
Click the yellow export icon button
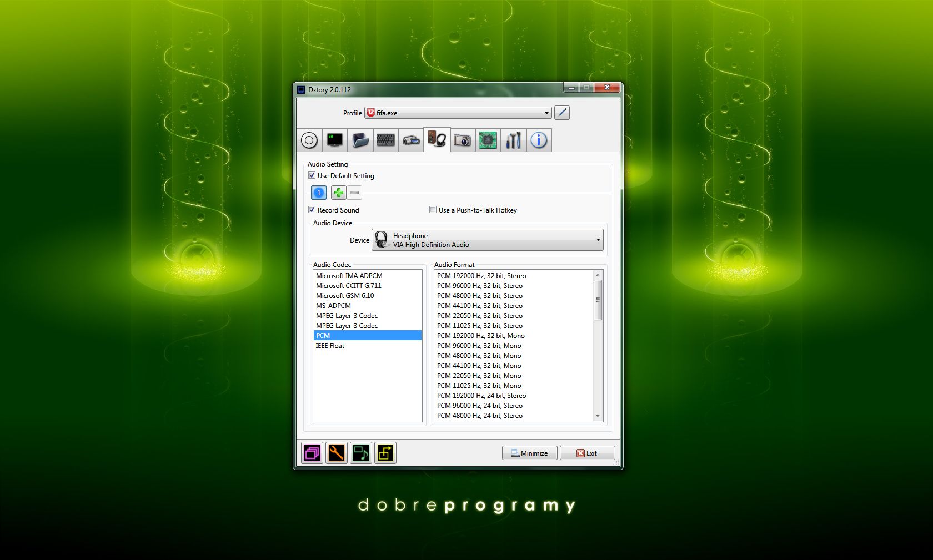[385, 453]
